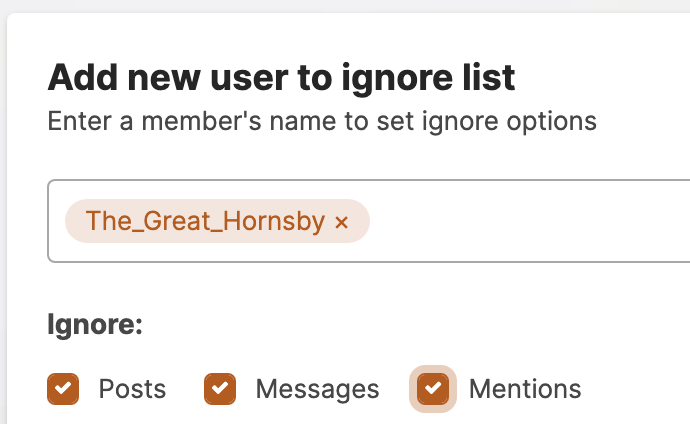Click the white tick in the Mentions box
The height and width of the screenshot is (424, 690).
(433, 389)
